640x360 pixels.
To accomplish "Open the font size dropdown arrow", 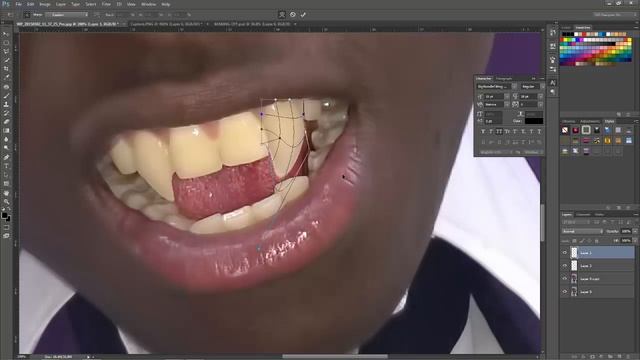I will 507,97.
